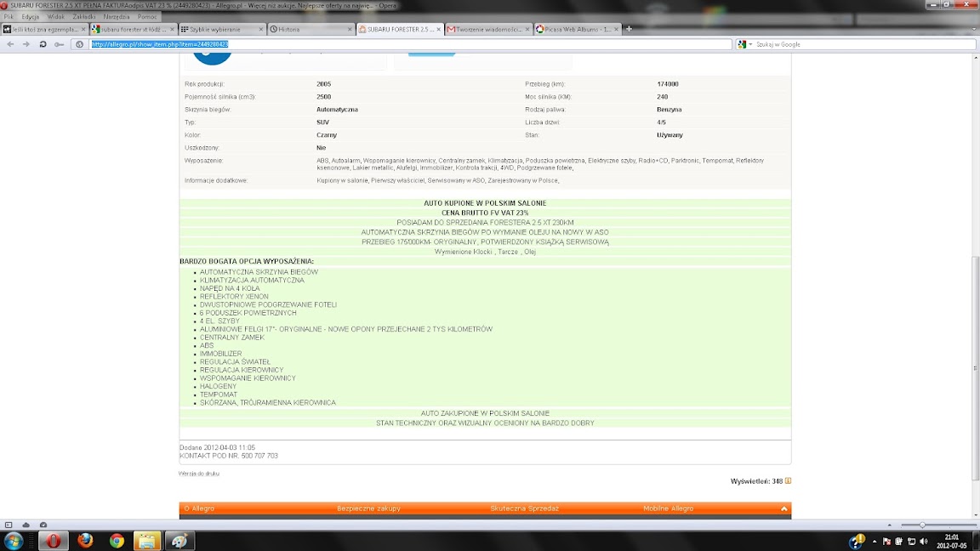Image resolution: width=980 pixels, height=551 pixels.
Task: Expand footer with the white up arrow
Action: point(783,508)
